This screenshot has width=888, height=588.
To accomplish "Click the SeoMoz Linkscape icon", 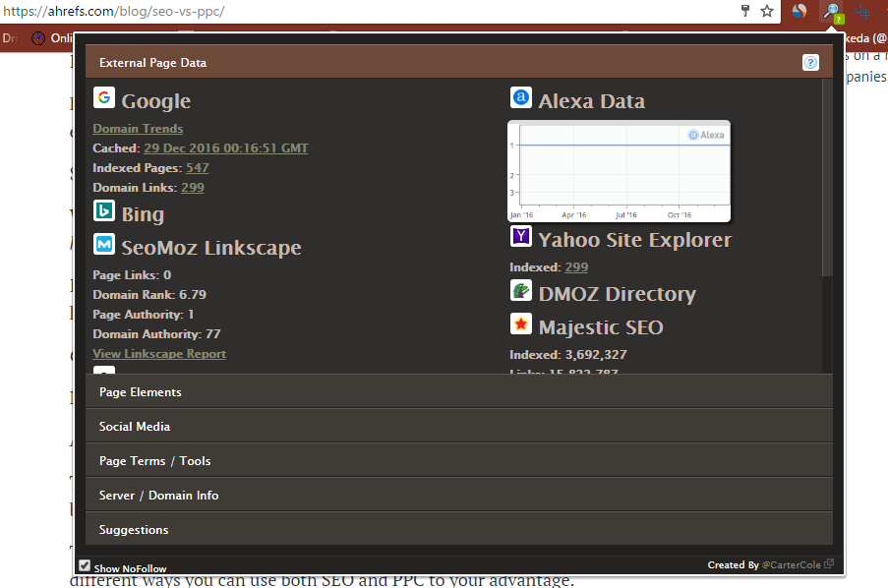I will 104,244.
